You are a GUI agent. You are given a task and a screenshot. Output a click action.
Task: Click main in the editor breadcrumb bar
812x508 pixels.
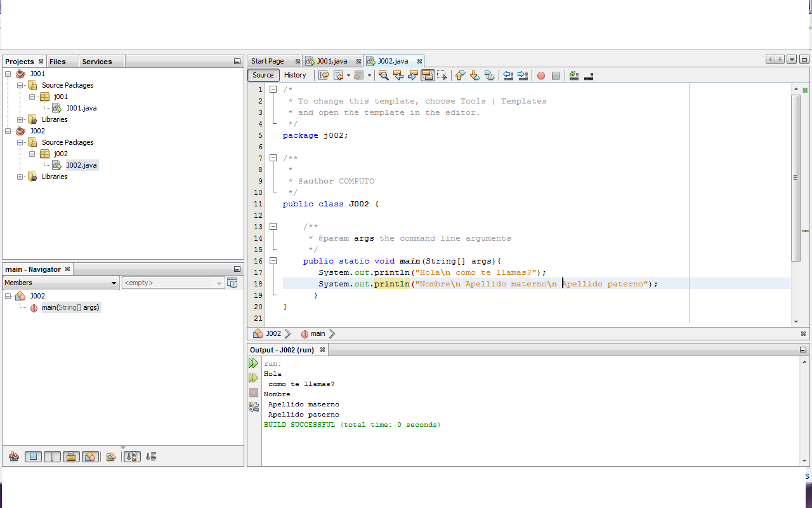(x=317, y=333)
